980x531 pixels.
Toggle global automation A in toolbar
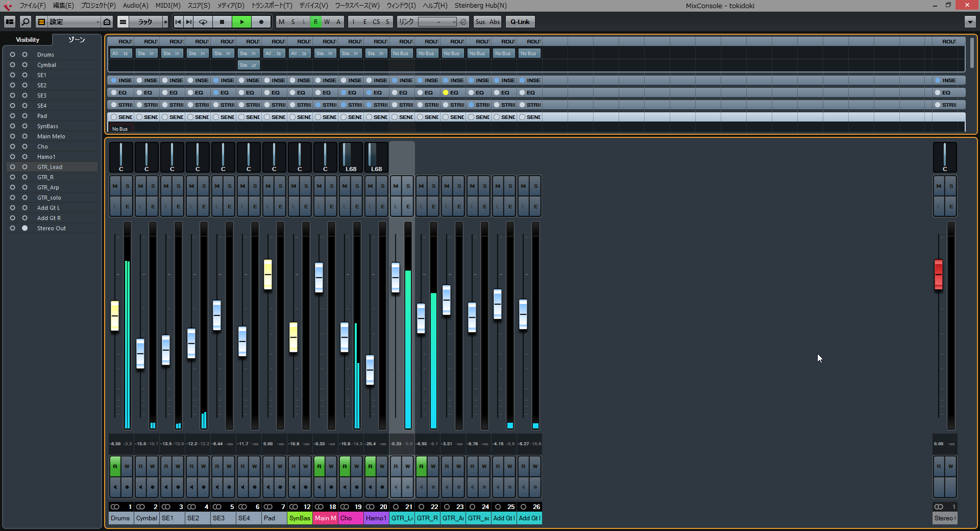[338, 22]
